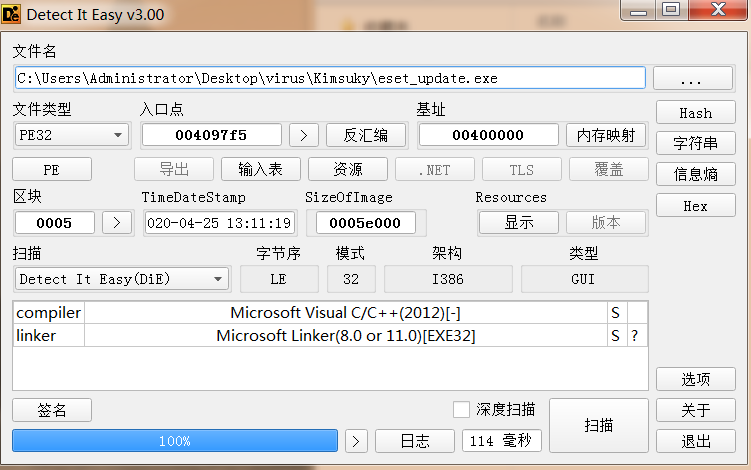751x470 pixels.
Task: Click the disabled 导出 export button
Action: (174, 169)
